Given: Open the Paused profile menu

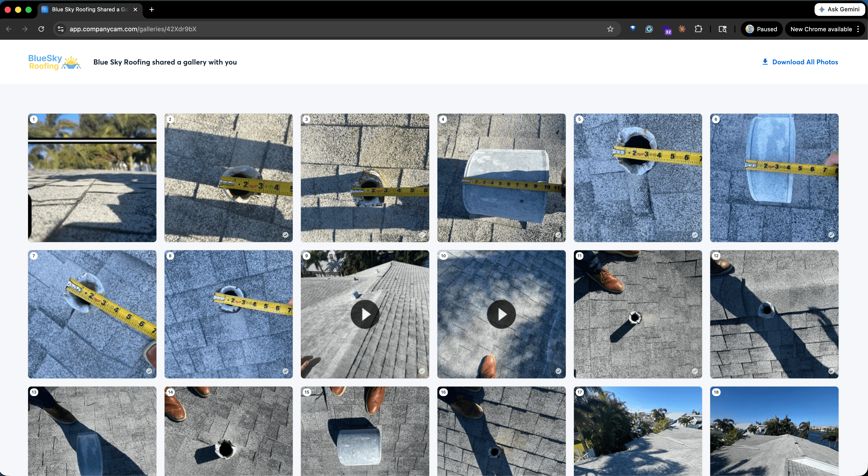Looking at the screenshot, I should pyautogui.click(x=761, y=29).
